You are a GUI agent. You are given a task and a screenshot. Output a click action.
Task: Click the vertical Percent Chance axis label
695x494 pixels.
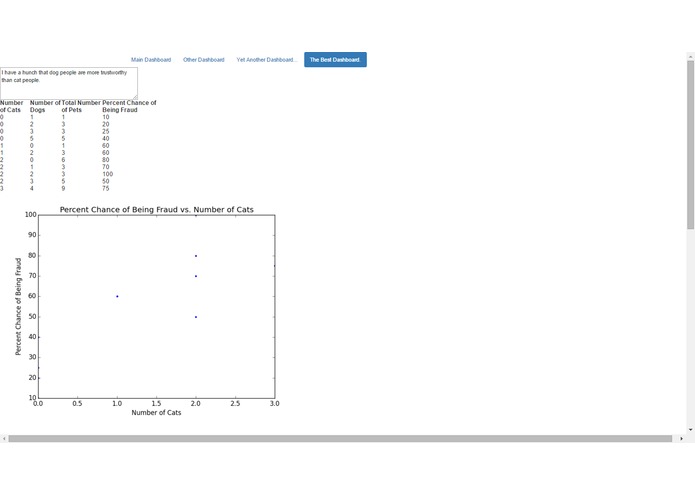tap(18, 307)
